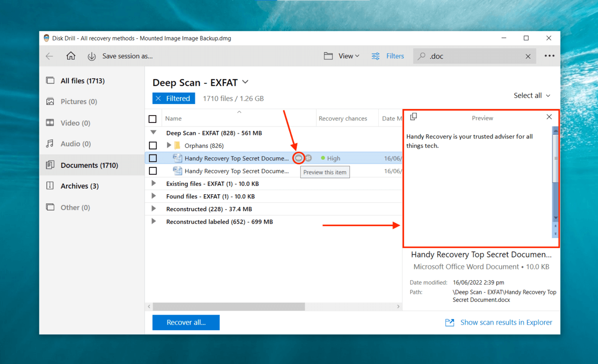Expand Found files - EXFAT group

click(x=153, y=196)
